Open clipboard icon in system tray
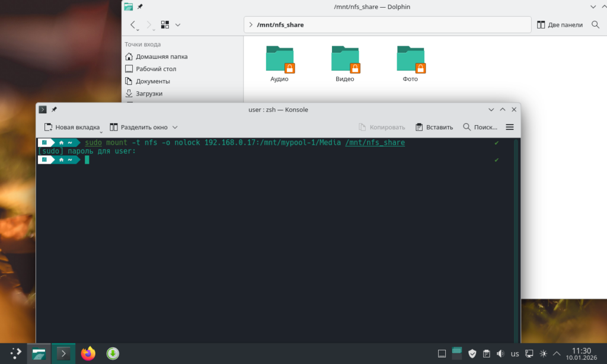This screenshot has width=607, height=364. click(486, 353)
